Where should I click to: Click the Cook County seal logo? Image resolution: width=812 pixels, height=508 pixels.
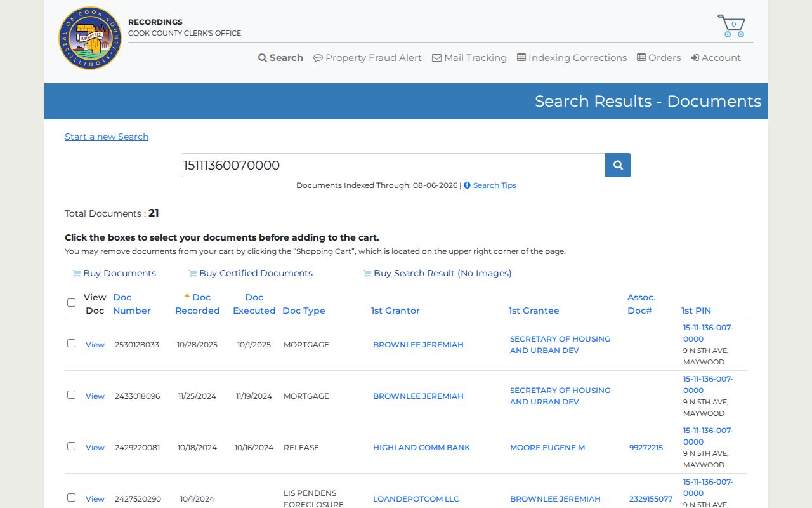90,38
